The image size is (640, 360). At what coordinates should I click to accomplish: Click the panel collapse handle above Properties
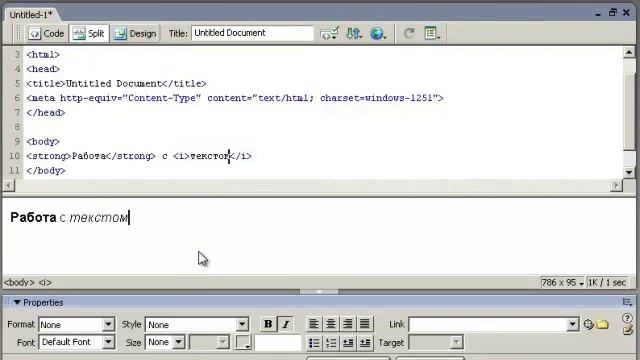click(319, 292)
